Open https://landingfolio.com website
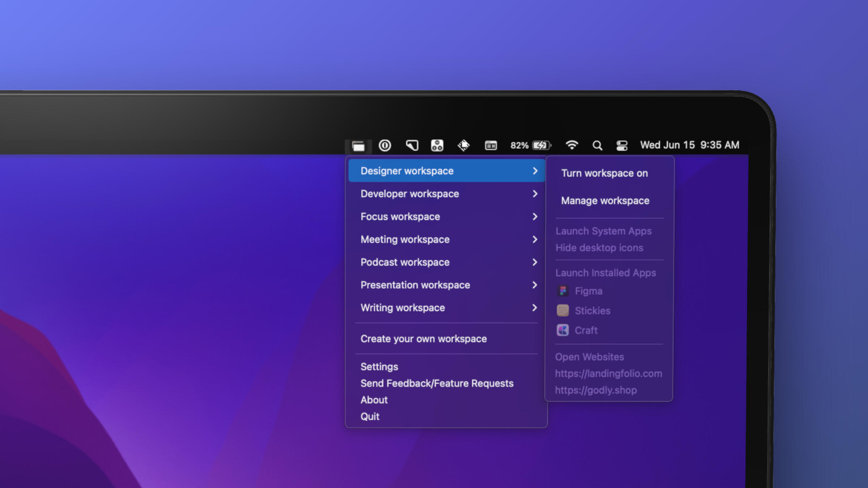Image resolution: width=868 pixels, height=488 pixels. pos(608,373)
